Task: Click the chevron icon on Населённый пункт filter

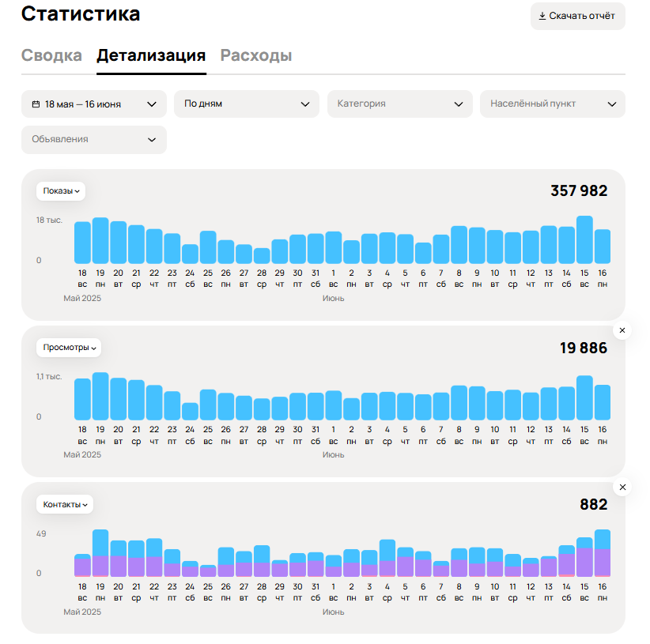Action: pyautogui.click(x=611, y=104)
